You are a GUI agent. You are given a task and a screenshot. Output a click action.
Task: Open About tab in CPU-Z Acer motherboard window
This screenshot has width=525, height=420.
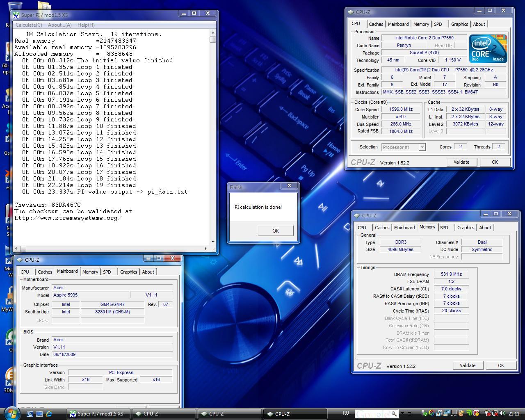[x=148, y=272]
